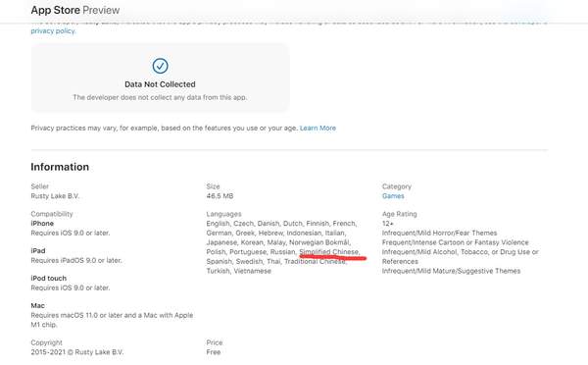Click the 2015-2021 Rusty Lake copyright text
This screenshot has width=588, height=365.
76,352
